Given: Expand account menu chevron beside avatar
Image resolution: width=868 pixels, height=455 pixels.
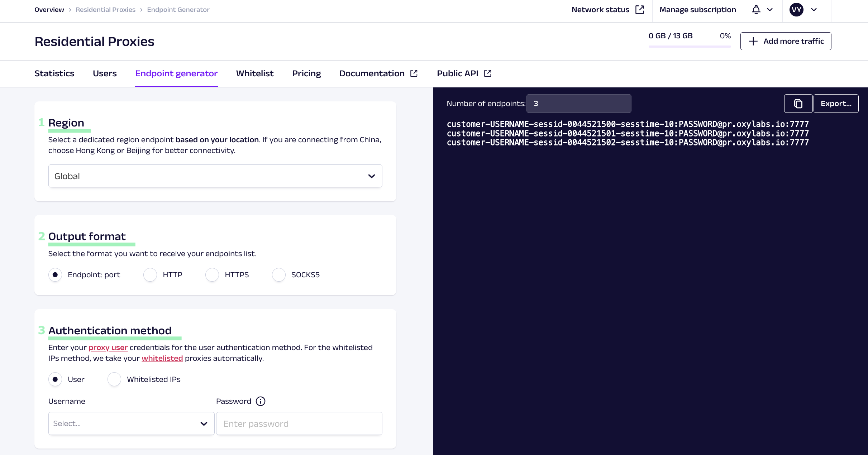Looking at the screenshot, I should (814, 10).
